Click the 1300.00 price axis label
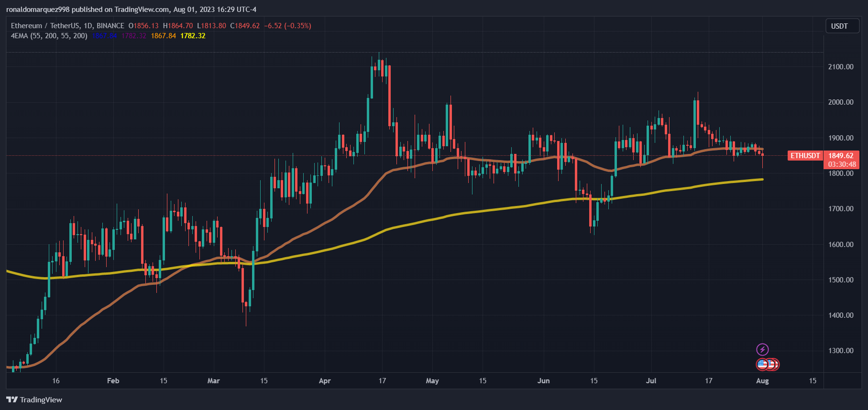The width and height of the screenshot is (868, 410). pos(841,351)
